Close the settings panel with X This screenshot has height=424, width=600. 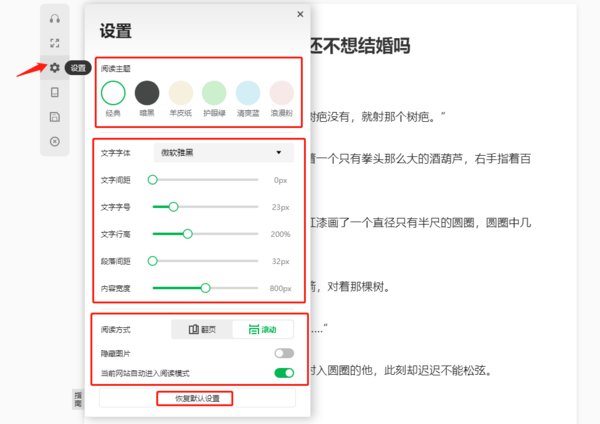coord(300,14)
